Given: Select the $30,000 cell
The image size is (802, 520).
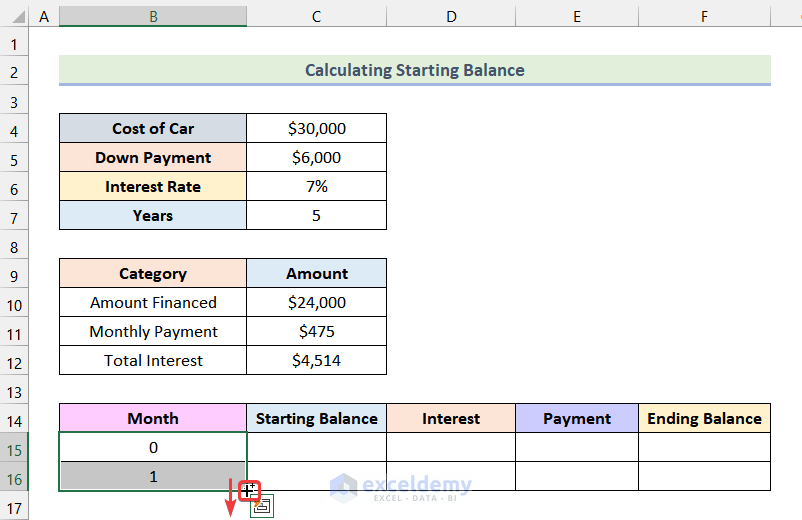Looking at the screenshot, I should click(x=317, y=128).
